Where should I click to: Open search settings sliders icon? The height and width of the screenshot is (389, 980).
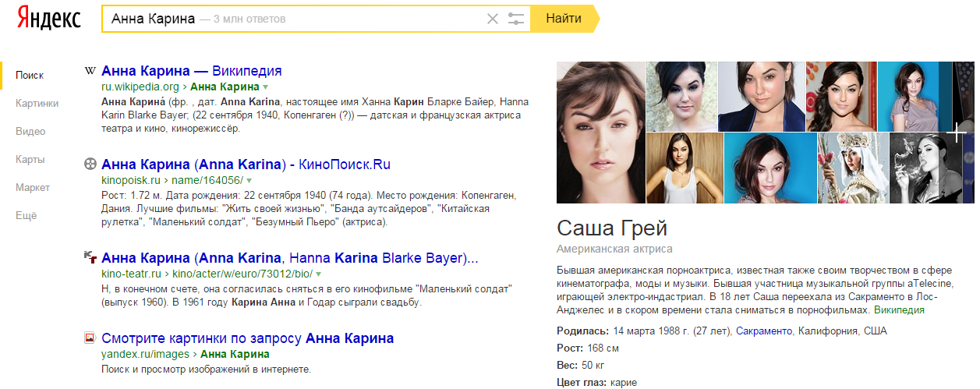pos(516,19)
